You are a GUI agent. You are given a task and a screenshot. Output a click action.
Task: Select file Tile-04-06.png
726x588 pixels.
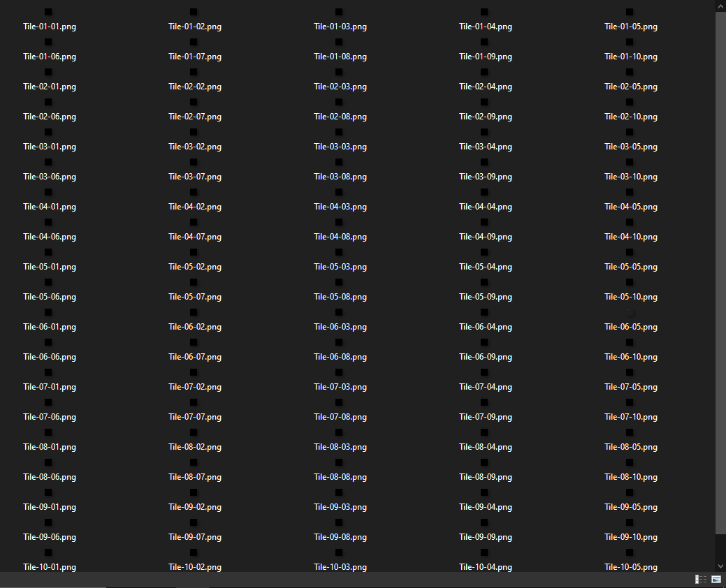pyautogui.click(x=50, y=237)
